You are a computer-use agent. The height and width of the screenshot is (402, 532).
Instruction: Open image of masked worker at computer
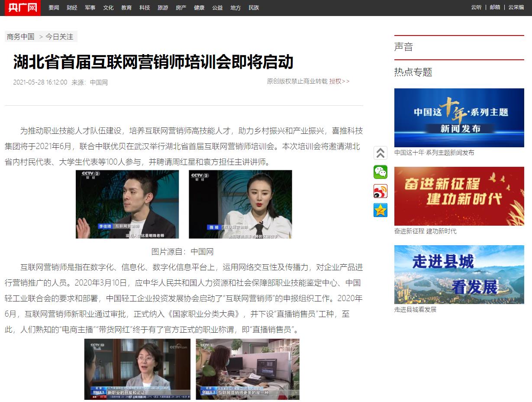[248, 369]
